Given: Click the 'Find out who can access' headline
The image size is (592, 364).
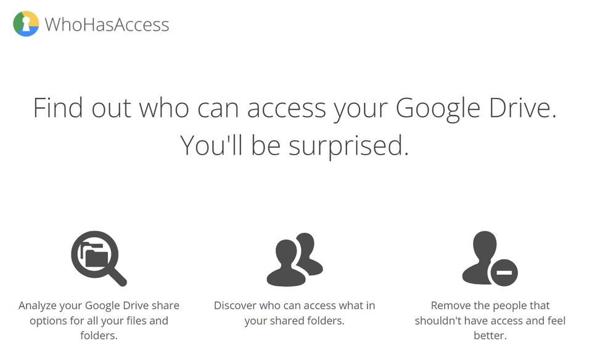Looking at the screenshot, I should (x=295, y=108).
